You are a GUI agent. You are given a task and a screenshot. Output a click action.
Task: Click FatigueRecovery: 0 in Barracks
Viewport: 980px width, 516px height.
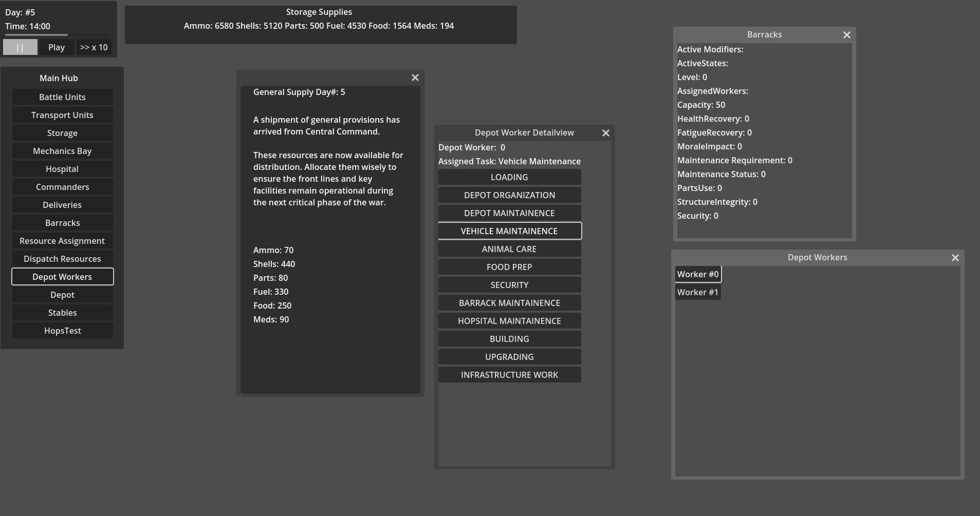tap(714, 132)
